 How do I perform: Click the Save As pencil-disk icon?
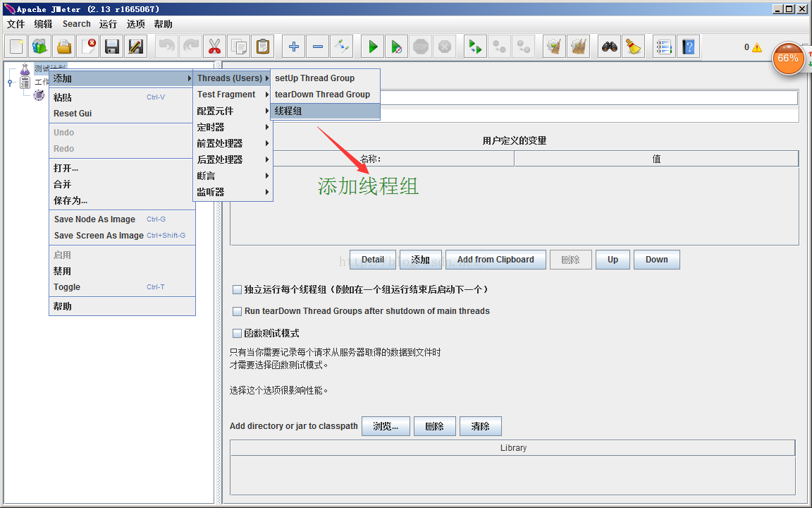point(135,47)
